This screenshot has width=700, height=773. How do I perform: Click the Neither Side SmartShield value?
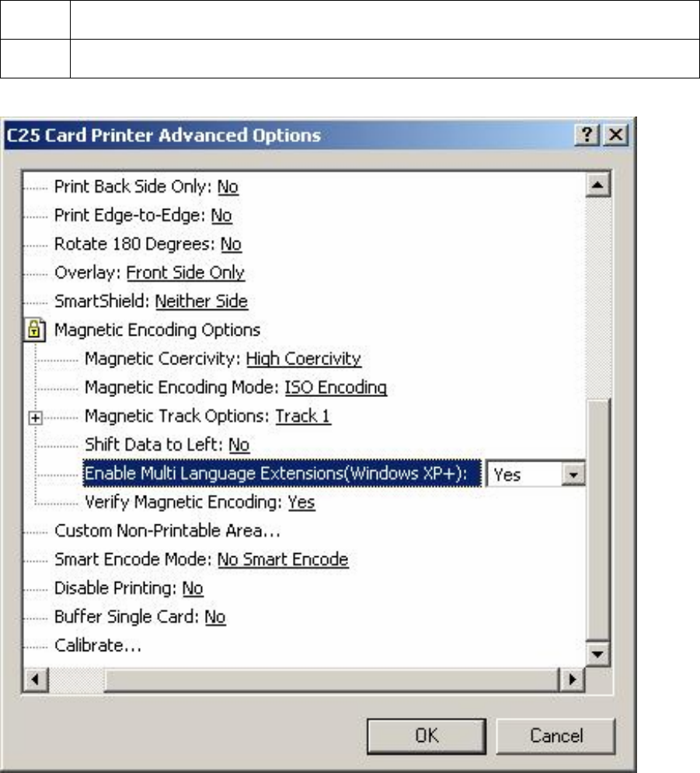tap(201, 301)
